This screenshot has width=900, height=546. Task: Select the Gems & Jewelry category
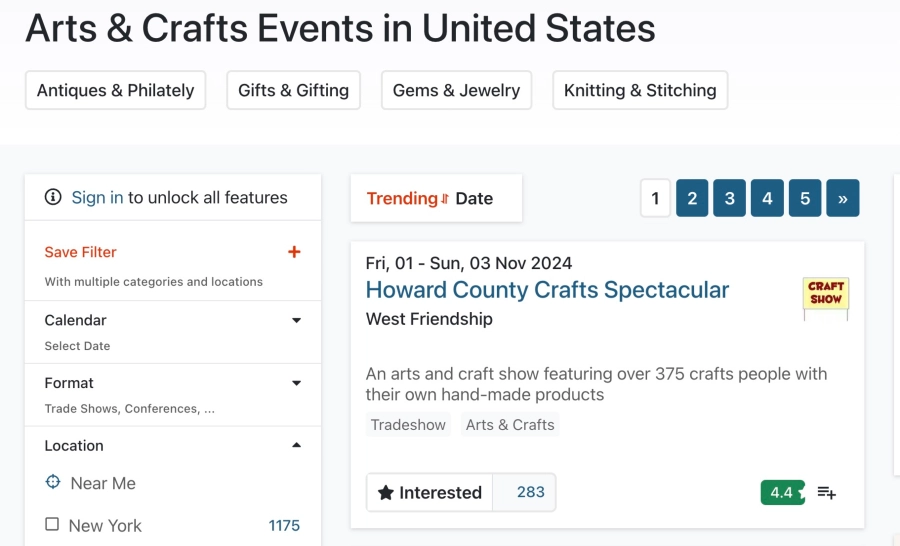pyautogui.click(x=456, y=90)
